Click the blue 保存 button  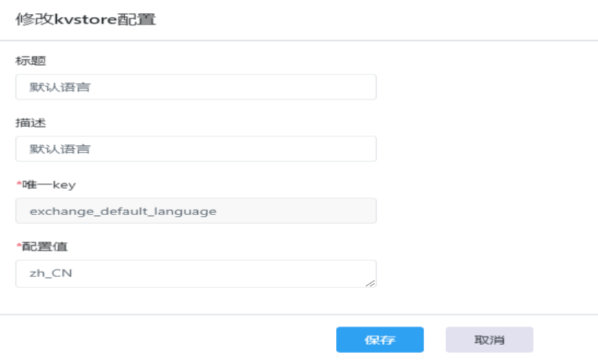click(380, 340)
